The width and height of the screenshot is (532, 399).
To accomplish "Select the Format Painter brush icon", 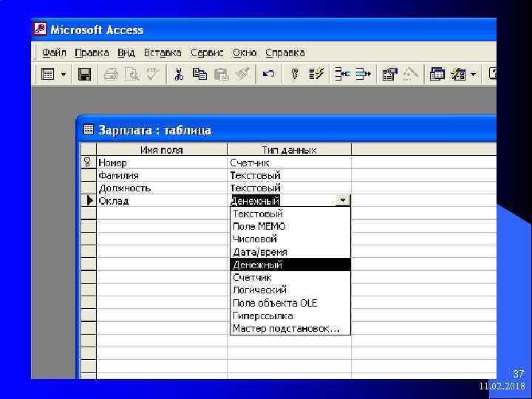I will tap(242, 74).
